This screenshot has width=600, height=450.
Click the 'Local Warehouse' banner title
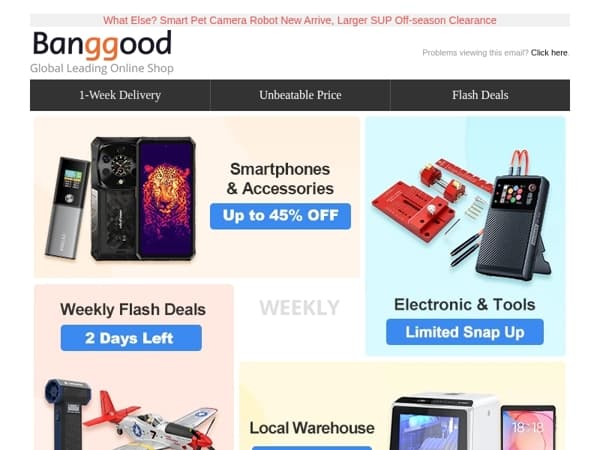312,428
